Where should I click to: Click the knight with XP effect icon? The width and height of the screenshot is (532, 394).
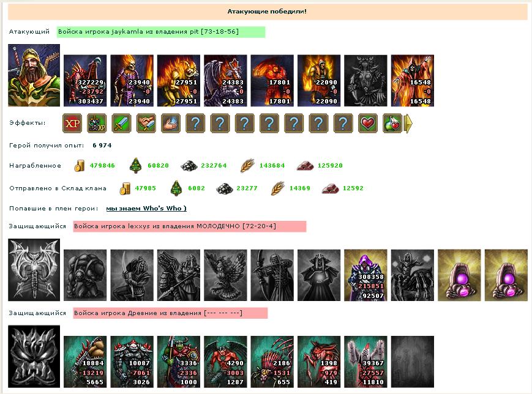[97, 123]
